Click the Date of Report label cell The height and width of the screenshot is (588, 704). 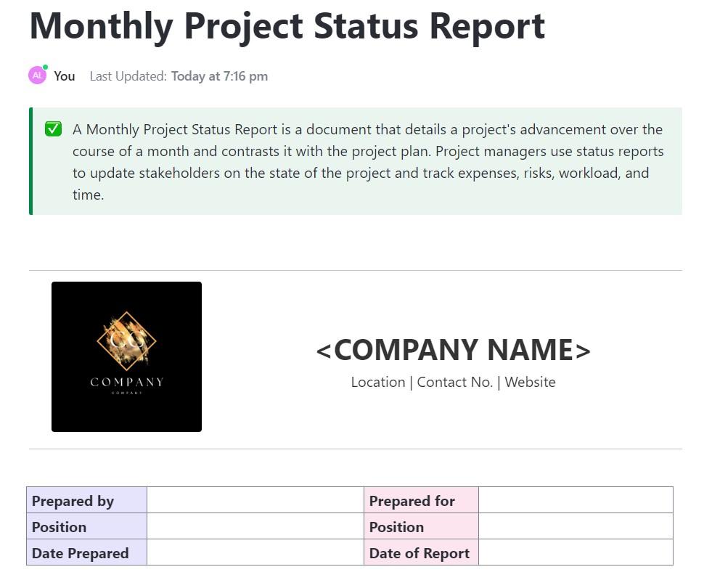click(420, 553)
